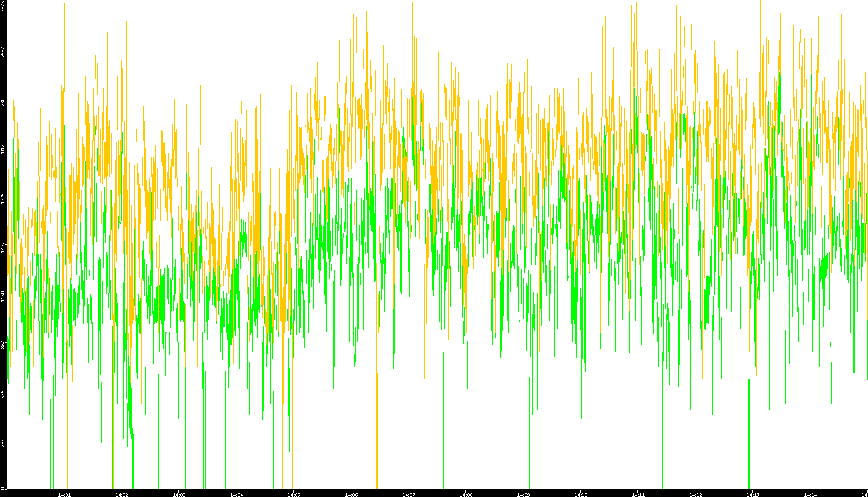Click the 2875 value on the vertical axis
This screenshot has height=497, width=868.
pyautogui.click(x=3, y=6)
